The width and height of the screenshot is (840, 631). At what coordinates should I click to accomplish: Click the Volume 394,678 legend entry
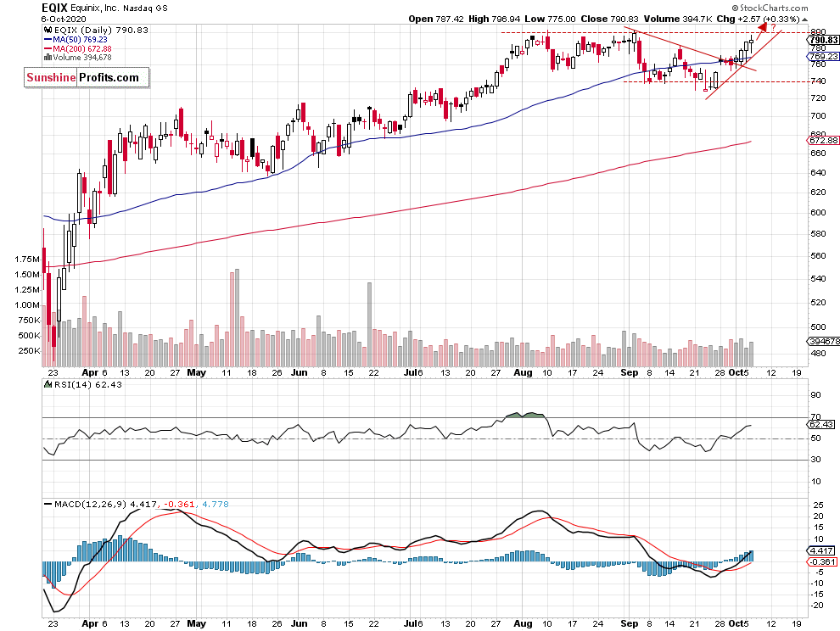pos(82,58)
